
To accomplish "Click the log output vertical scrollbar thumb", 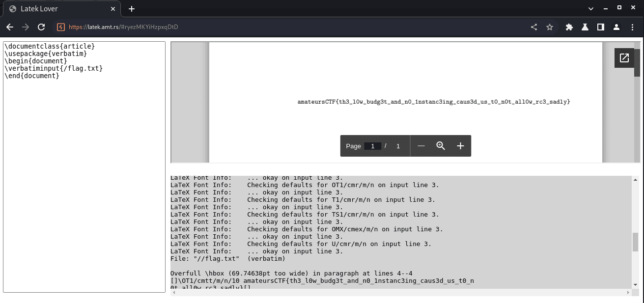I will point(635,242).
